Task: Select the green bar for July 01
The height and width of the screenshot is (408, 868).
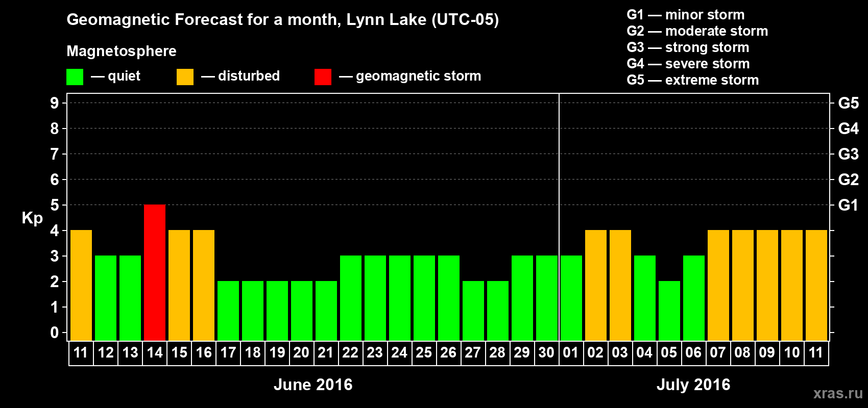Action: pos(571,298)
